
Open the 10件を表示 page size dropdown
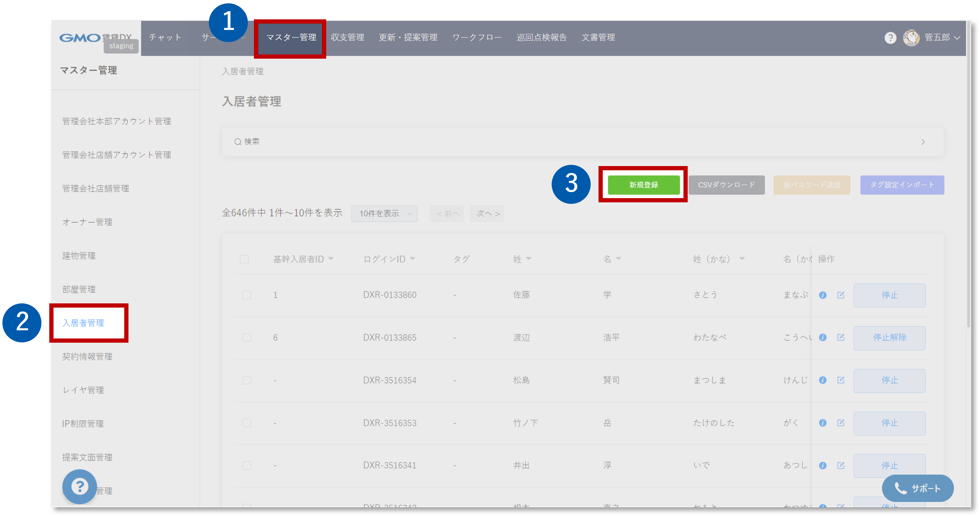tap(384, 214)
